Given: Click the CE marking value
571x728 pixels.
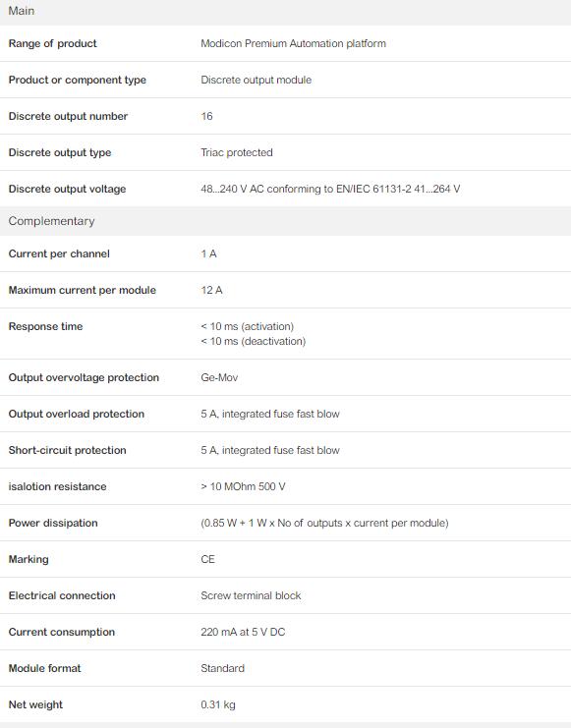Looking at the screenshot, I should click(207, 559).
